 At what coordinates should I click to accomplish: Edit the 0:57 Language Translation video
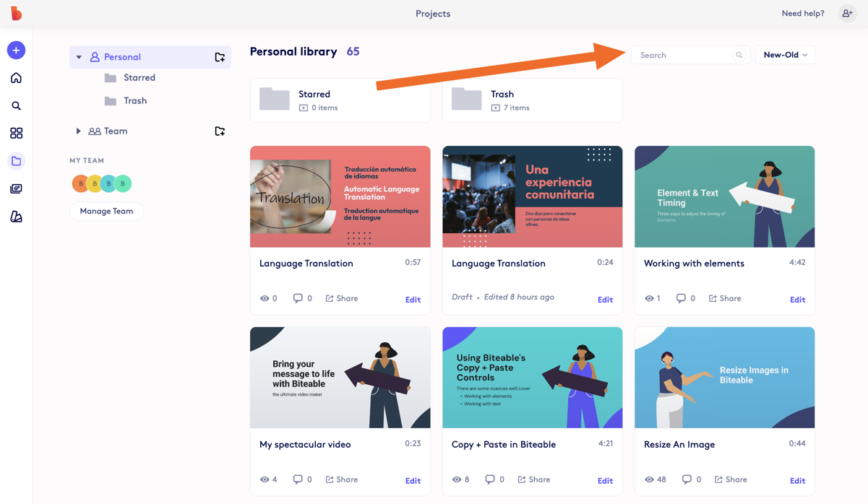413,300
